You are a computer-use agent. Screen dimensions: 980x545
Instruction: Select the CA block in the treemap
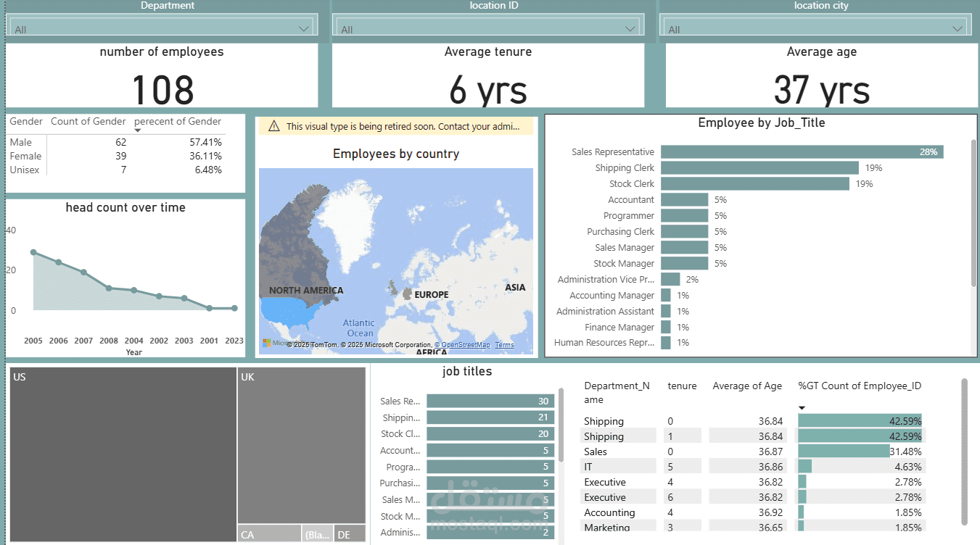(x=269, y=533)
